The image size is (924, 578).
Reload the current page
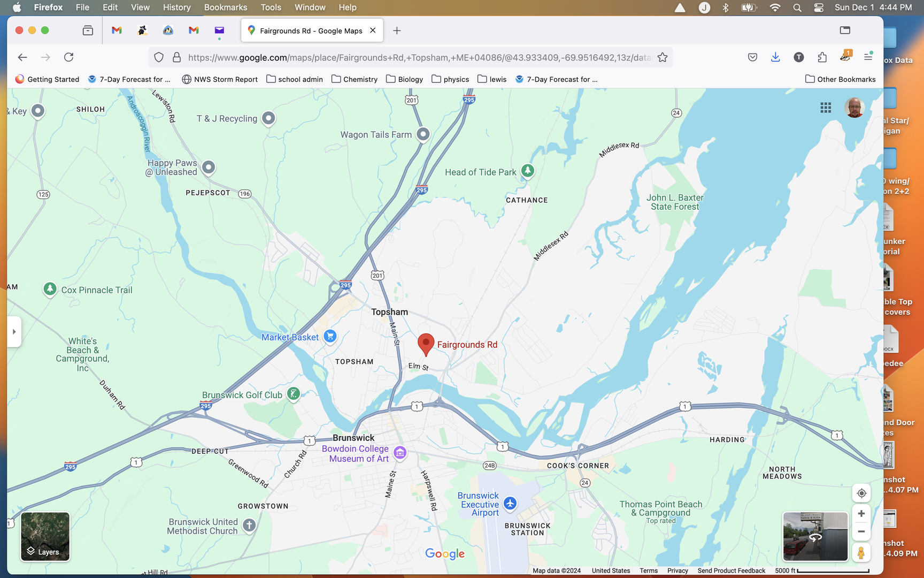click(68, 57)
